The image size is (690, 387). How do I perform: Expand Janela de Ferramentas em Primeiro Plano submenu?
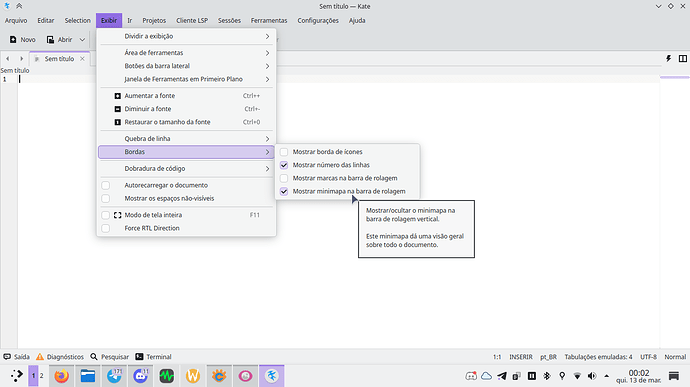coord(186,79)
